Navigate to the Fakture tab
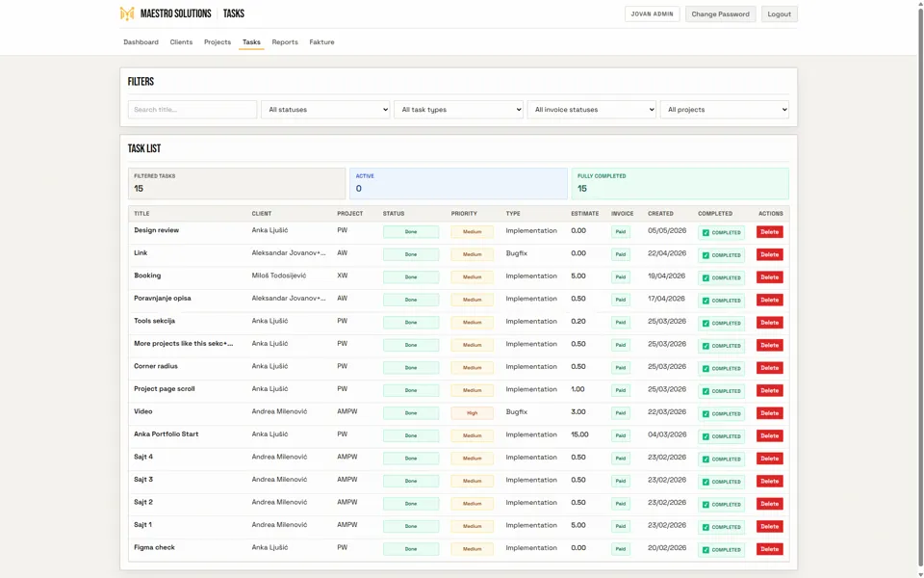The width and height of the screenshot is (924, 578). point(321,41)
